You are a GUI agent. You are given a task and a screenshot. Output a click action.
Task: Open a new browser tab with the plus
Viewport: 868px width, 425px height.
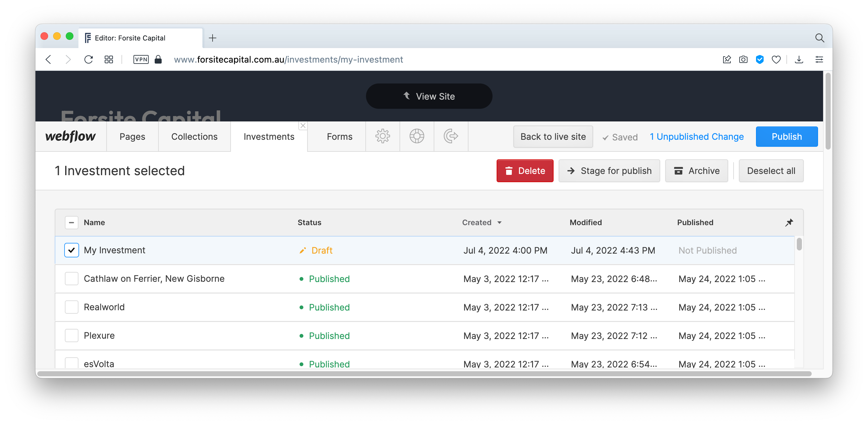pos(212,38)
